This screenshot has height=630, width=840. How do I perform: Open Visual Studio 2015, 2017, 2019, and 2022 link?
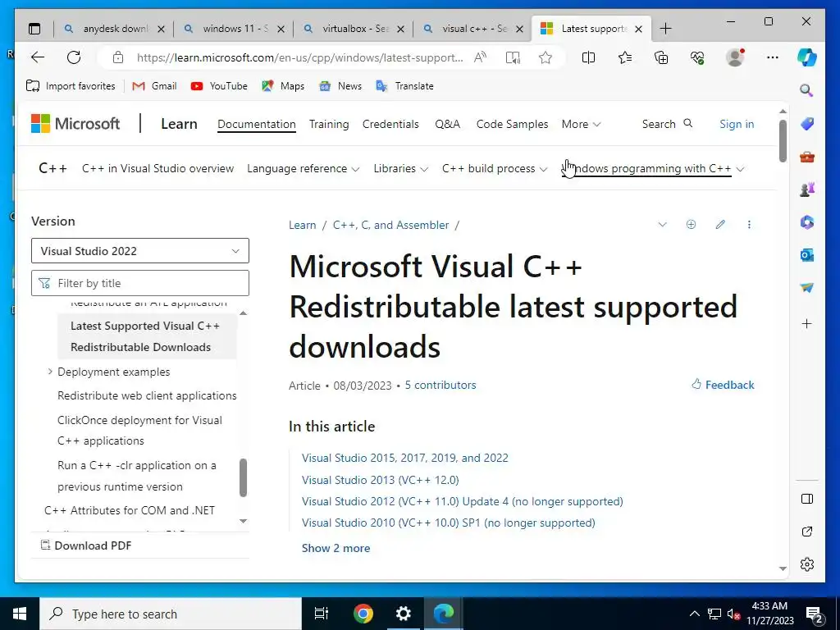[x=405, y=458]
